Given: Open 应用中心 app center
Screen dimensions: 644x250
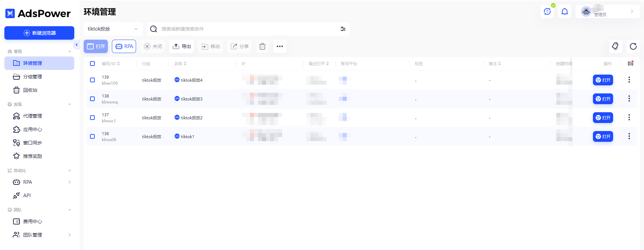Looking at the screenshot, I should click(39, 129).
